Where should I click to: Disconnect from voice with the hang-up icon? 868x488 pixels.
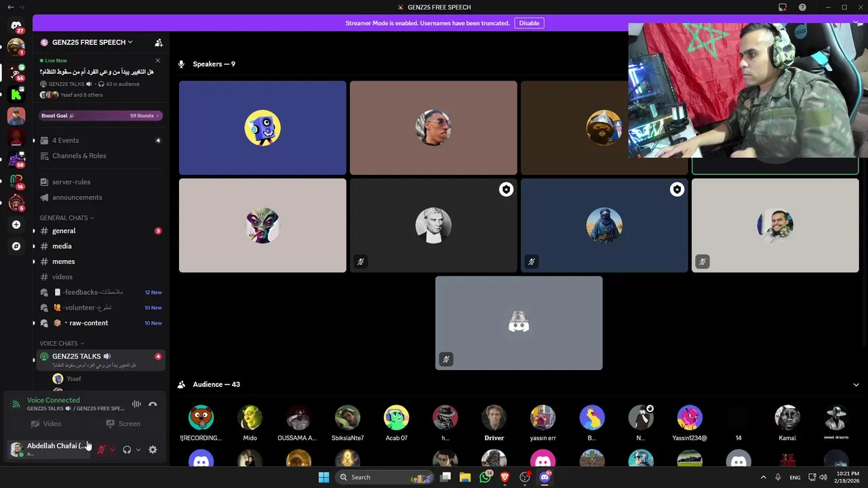click(153, 404)
